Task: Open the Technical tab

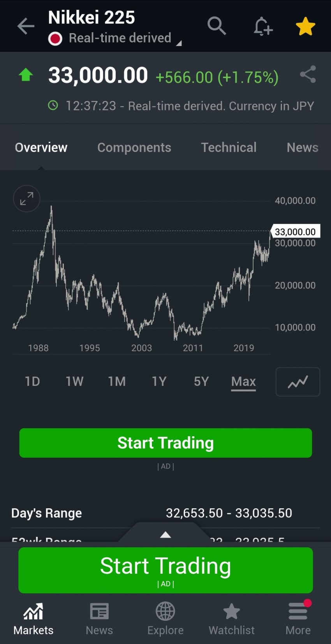Action: pyautogui.click(x=229, y=147)
